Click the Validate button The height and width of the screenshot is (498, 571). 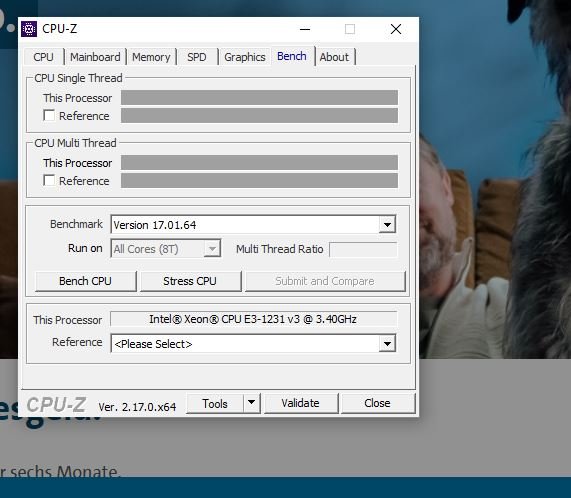tap(301, 403)
